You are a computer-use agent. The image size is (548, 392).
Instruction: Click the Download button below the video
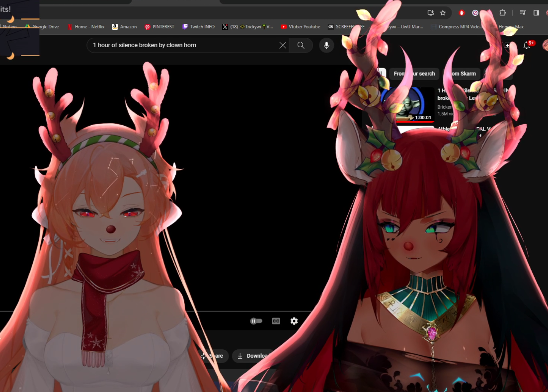tap(253, 356)
